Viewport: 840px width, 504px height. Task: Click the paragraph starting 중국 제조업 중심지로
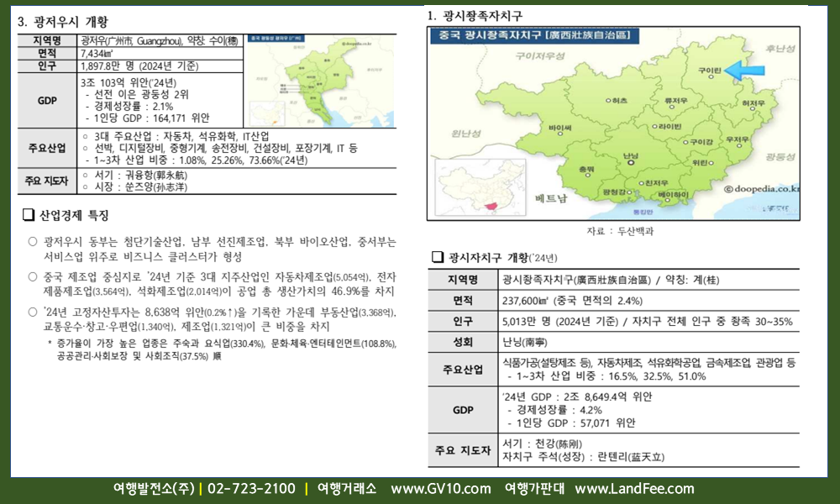(x=219, y=284)
